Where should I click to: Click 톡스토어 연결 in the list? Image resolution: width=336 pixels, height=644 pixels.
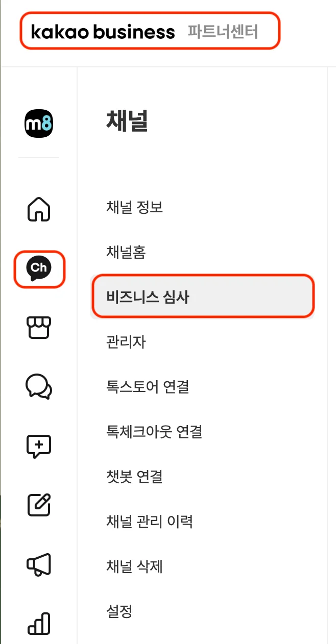point(148,387)
